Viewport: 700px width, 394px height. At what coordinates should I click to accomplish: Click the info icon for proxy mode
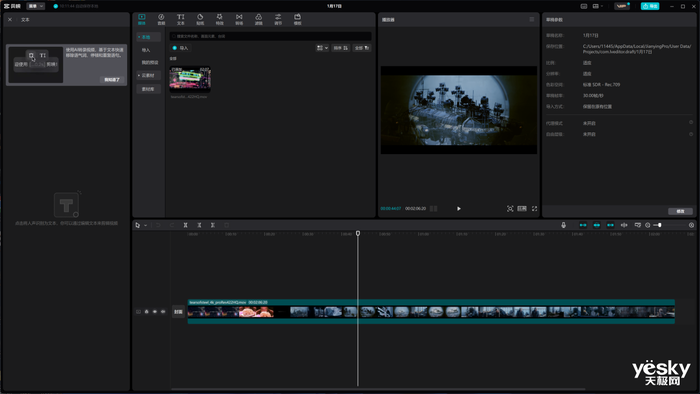click(691, 122)
